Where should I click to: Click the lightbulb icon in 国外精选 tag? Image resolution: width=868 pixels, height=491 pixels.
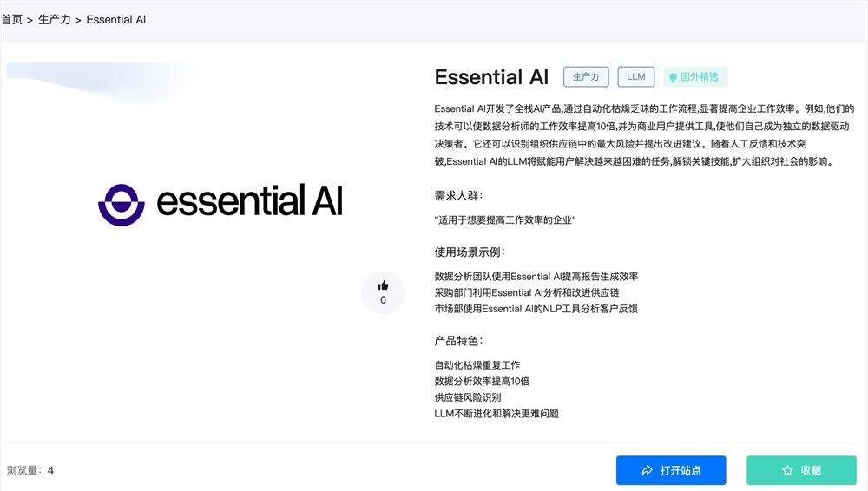tap(673, 77)
